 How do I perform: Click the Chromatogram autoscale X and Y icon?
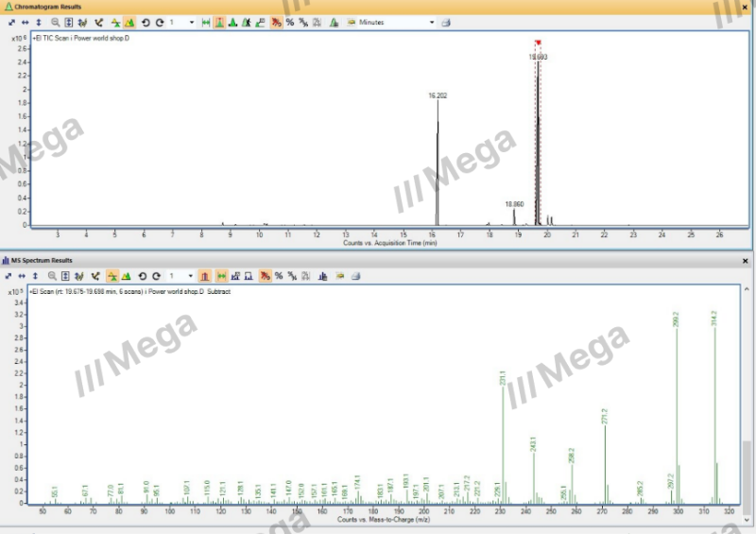click(11, 22)
